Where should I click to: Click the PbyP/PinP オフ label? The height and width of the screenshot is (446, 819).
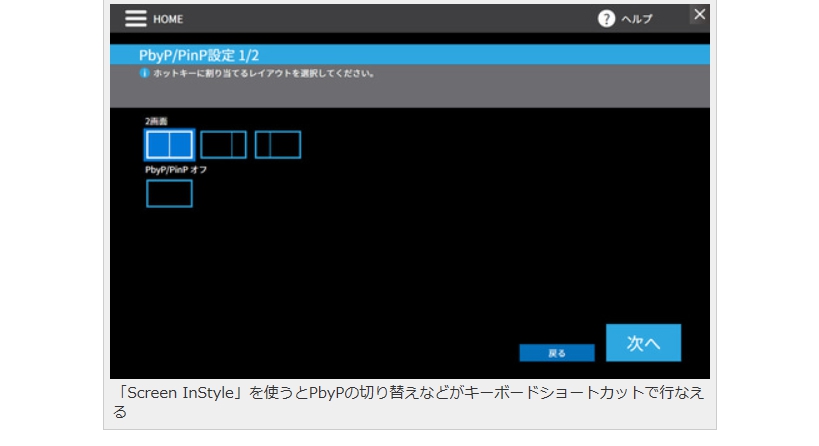[176, 170]
